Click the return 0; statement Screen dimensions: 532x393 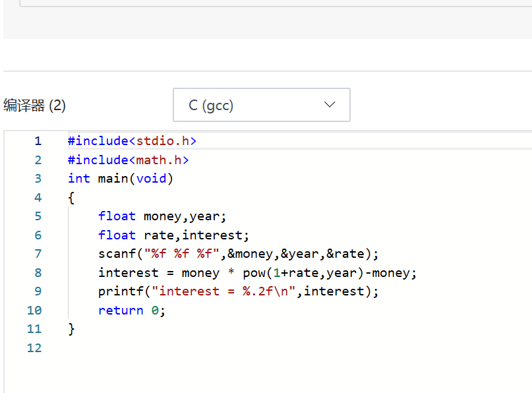(x=132, y=311)
